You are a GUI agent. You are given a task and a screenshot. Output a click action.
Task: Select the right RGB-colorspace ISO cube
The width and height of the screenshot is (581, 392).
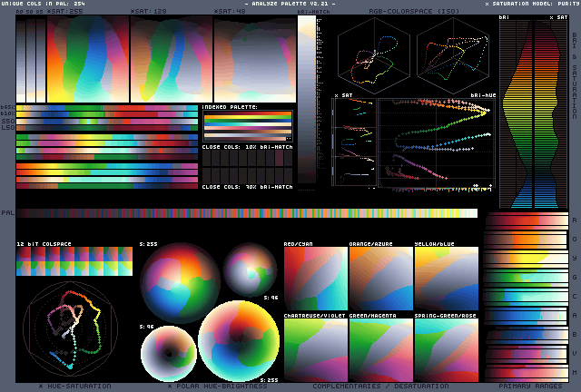point(454,54)
